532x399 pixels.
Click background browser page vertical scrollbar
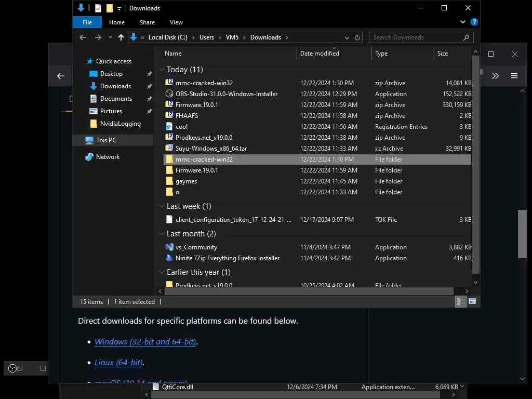[522, 234]
